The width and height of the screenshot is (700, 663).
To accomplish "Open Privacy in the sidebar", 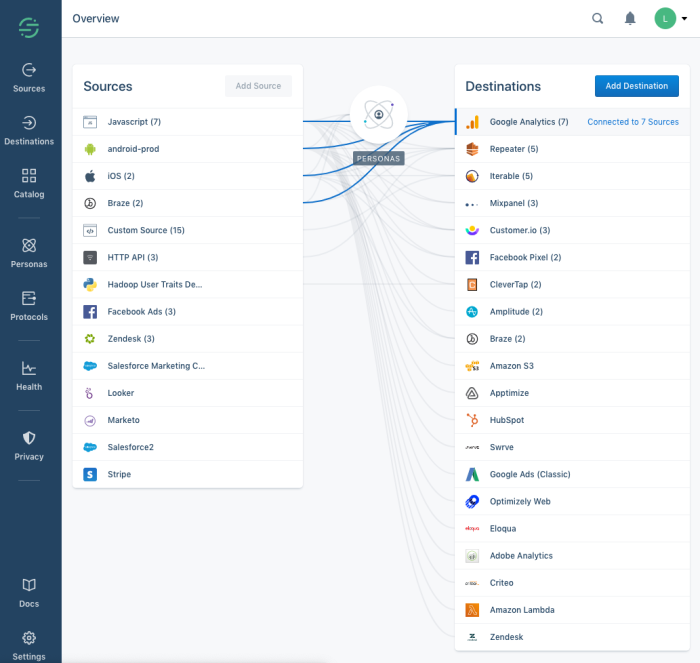I will pyautogui.click(x=29, y=446).
